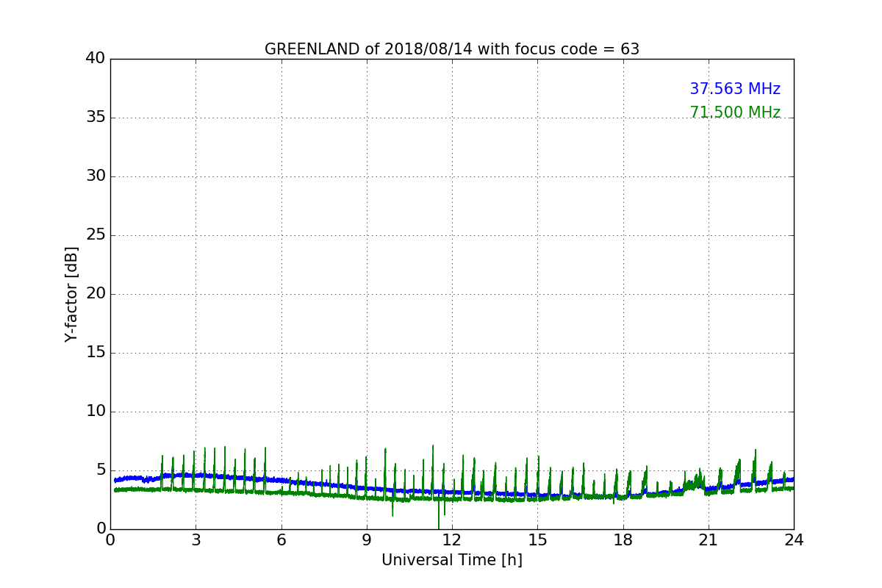Click the 21 tick label on x-axis
This screenshot has width=882, height=588.
709,540
